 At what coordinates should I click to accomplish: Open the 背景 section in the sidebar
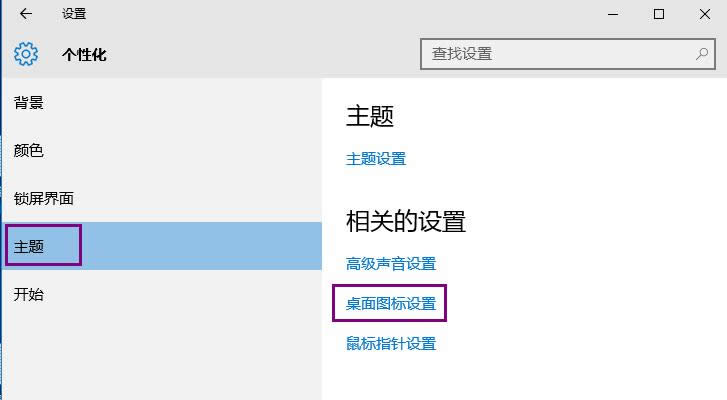[29, 103]
